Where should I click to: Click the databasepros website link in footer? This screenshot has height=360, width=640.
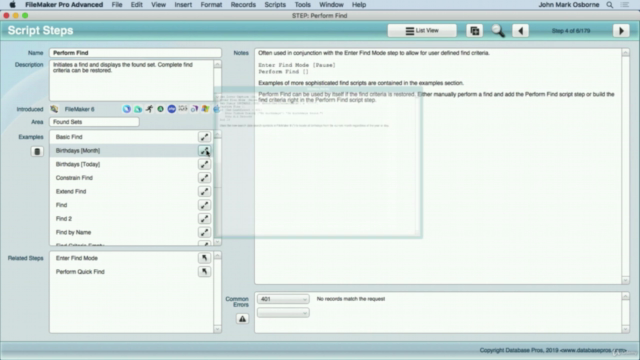pyautogui.click(x=594, y=350)
